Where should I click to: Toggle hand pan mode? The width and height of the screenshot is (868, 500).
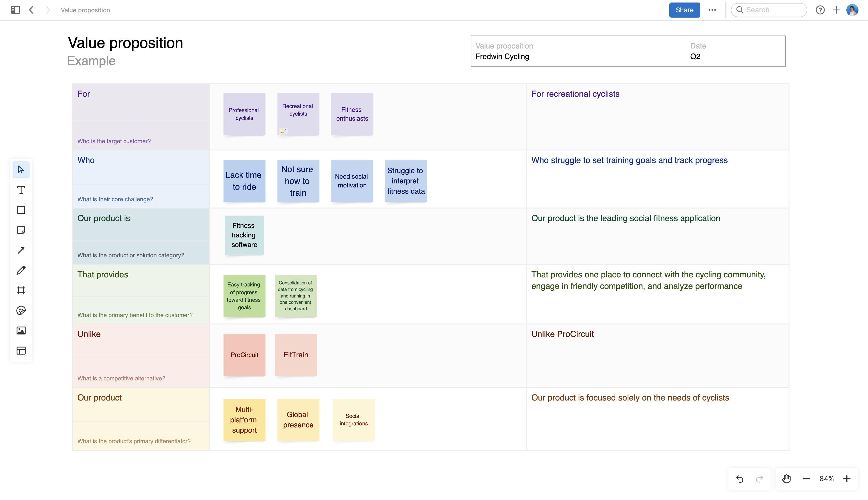click(x=786, y=479)
